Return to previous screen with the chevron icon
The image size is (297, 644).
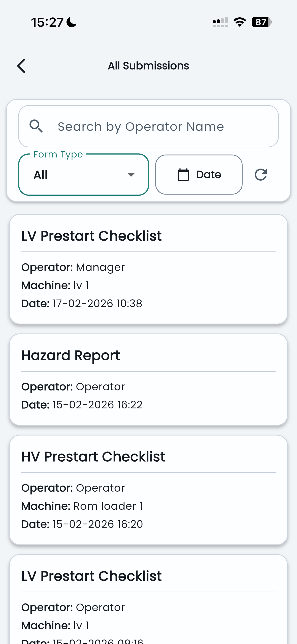coord(21,66)
